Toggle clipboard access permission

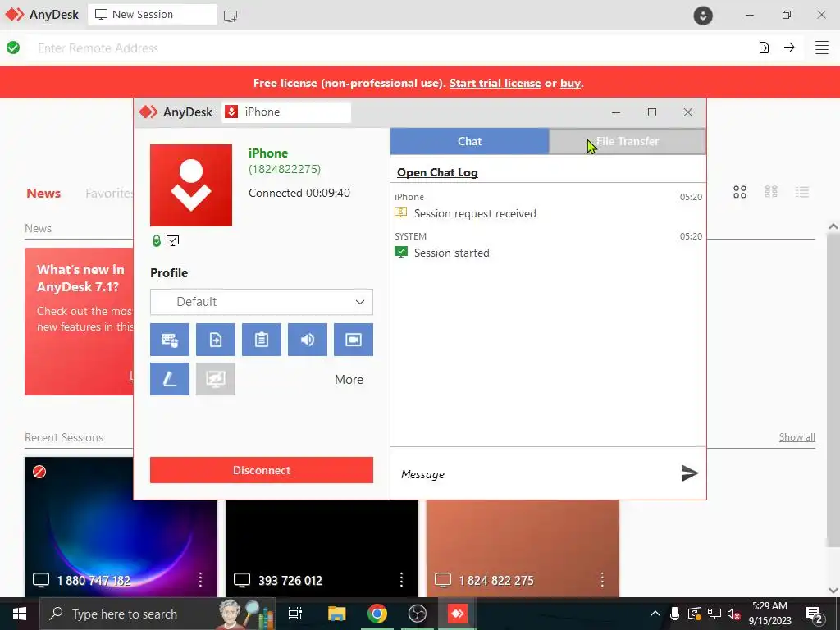point(262,340)
